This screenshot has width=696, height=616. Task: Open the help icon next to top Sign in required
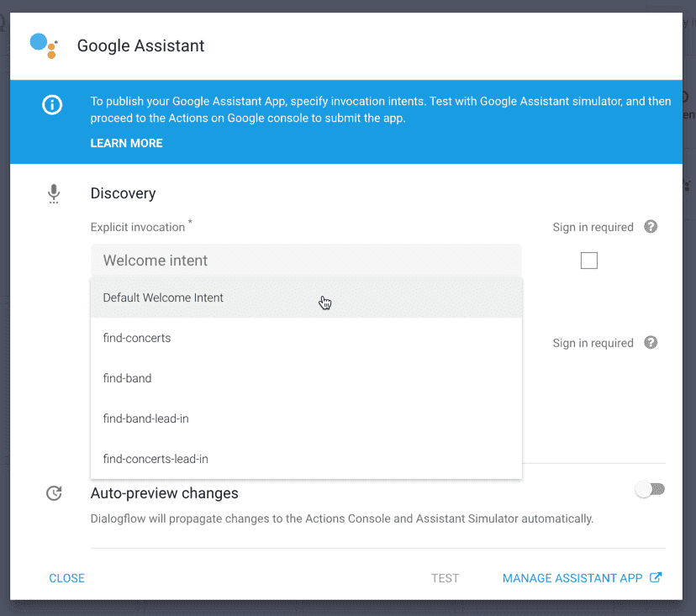pyautogui.click(x=650, y=227)
